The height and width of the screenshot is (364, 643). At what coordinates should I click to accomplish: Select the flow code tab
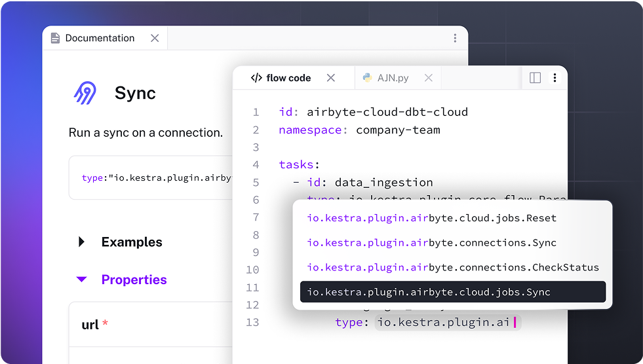(x=288, y=78)
